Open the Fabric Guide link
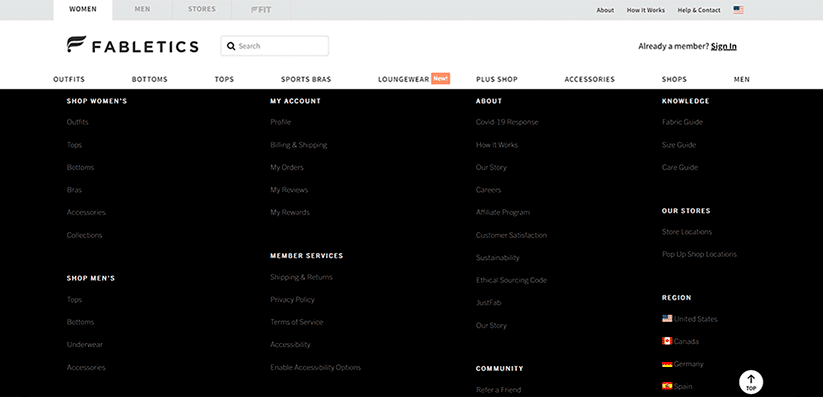 (x=682, y=122)
